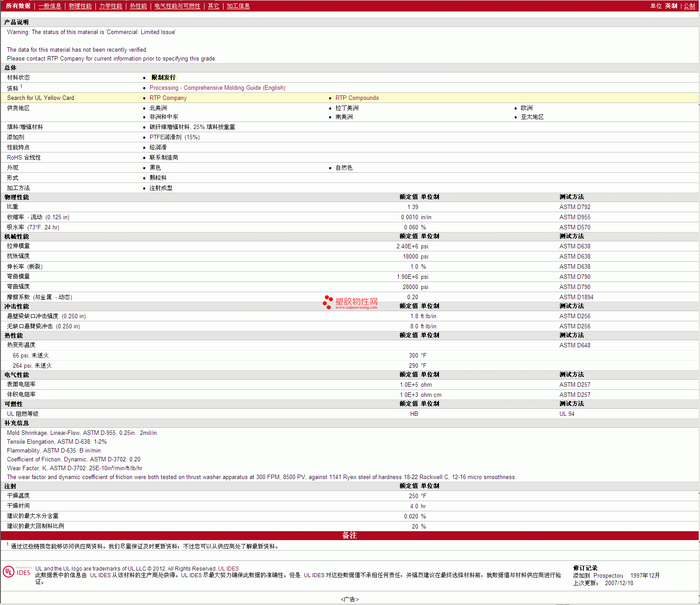This screenshot has height=605, width=700.
Task: Click the UL IDES logo
Action: point(17,572)
